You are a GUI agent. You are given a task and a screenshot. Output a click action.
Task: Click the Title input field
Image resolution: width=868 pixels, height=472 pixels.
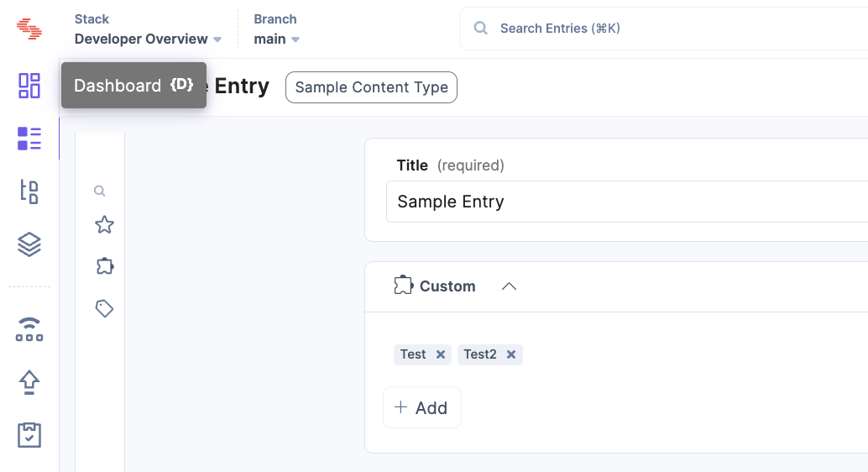[x=626, y=202]
